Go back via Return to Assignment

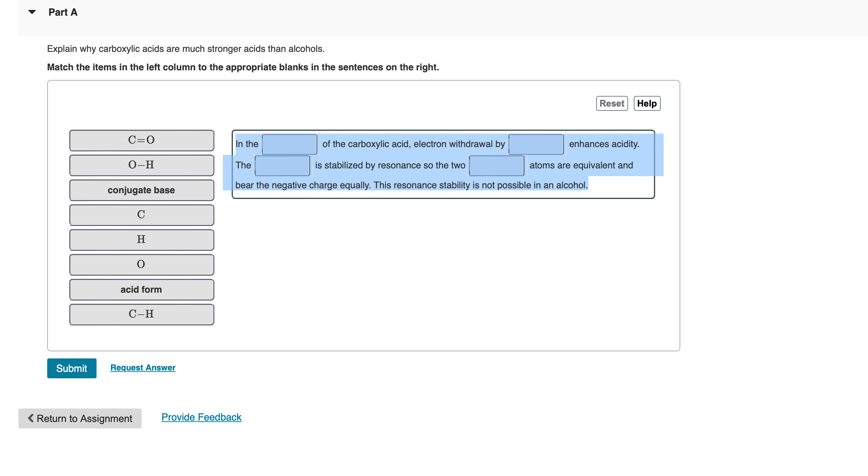click(x=80, y=418)
